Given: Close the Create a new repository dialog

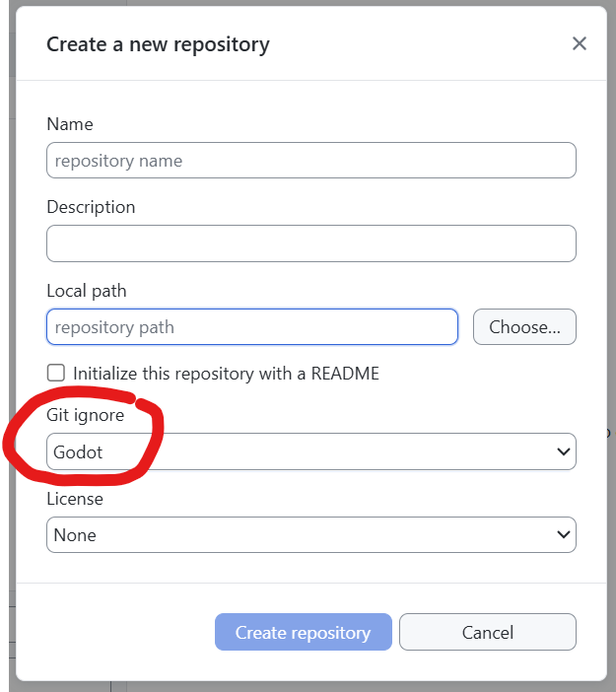Looking at the screenshot, I should [x=580, y=43].
